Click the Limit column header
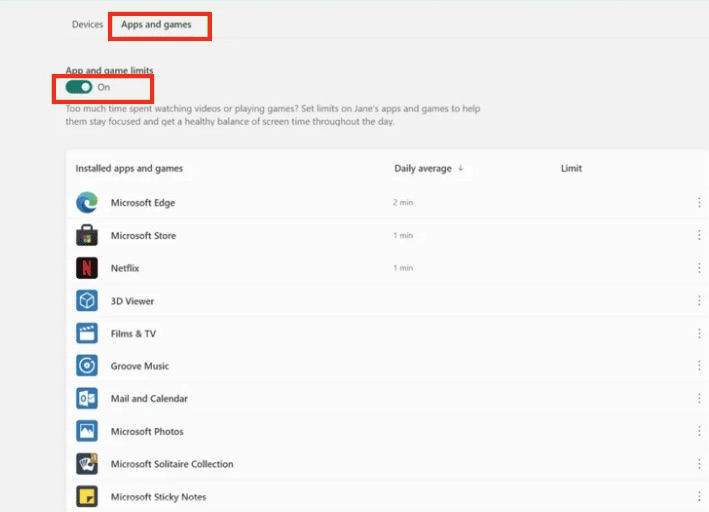Viewport: 709px width, 512px height. [571, 169]
